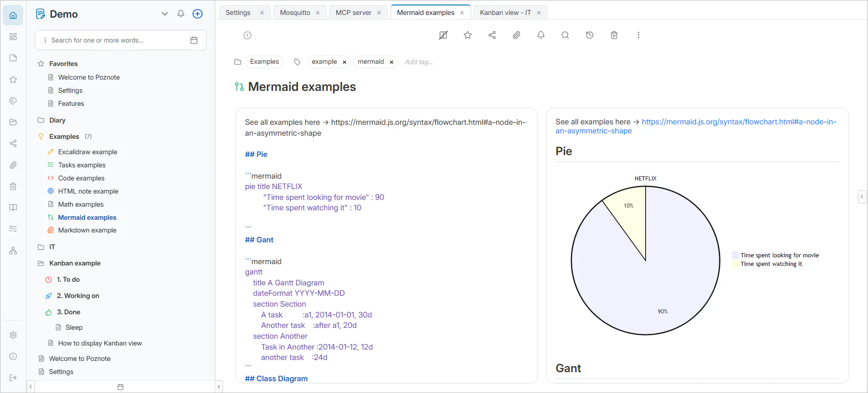Set a reminder with bell toolbar icon
The width and height of the screenshot is (868, 393).
tap(541, 35)
